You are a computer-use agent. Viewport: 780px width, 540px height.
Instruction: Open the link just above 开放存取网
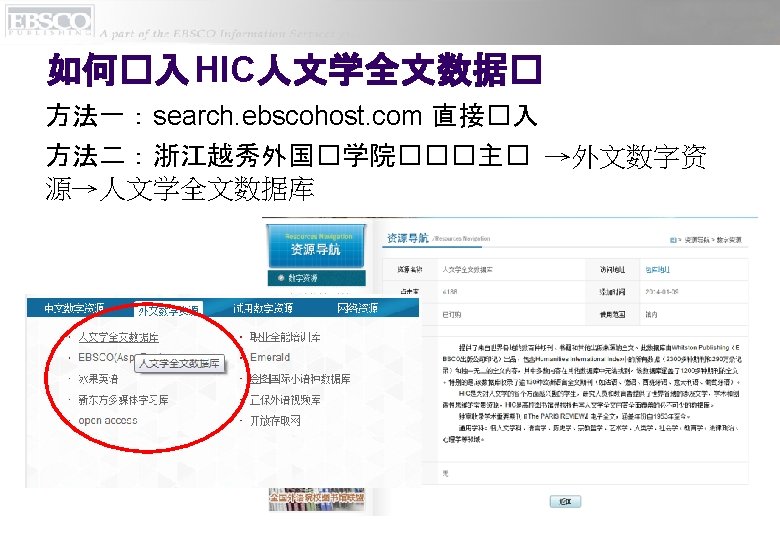(285, 400)
